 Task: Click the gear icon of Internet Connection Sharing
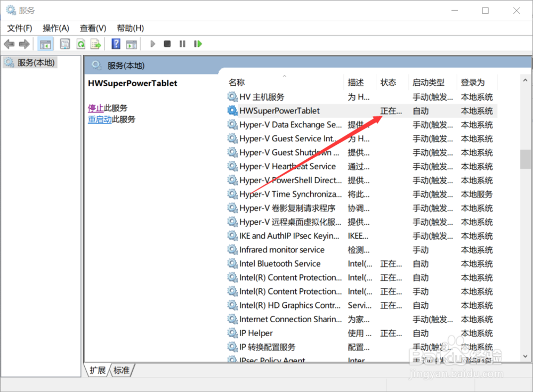232,319
